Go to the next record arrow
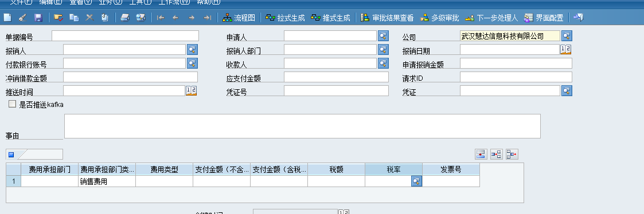The image size is (644, 214). point(192,18)
